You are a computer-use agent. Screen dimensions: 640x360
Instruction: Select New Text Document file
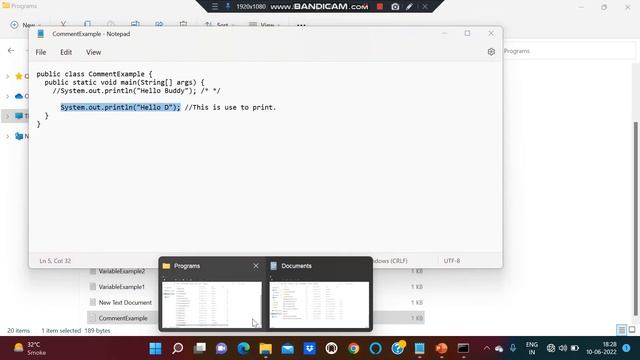point(124,302)
